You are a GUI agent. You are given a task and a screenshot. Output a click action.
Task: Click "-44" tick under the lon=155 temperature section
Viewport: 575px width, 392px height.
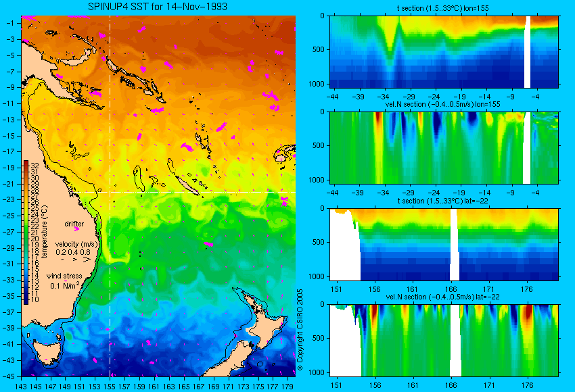coord(332,97)
